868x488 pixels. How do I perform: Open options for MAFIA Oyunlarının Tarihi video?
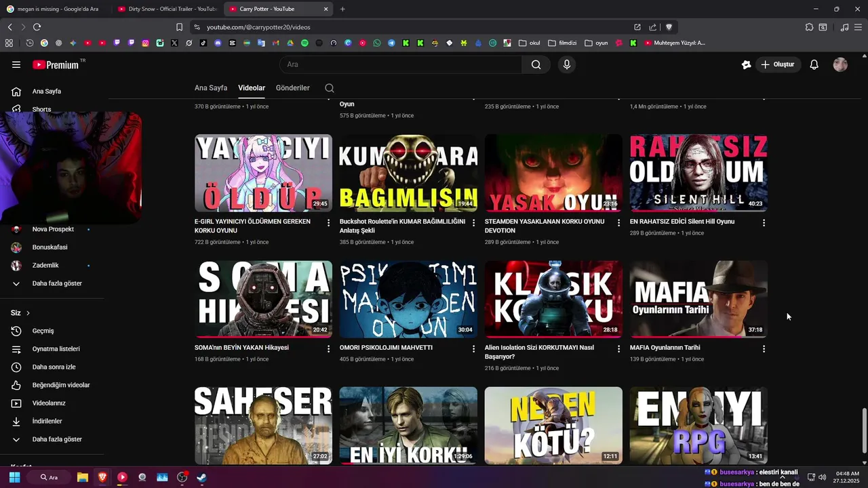764,348
